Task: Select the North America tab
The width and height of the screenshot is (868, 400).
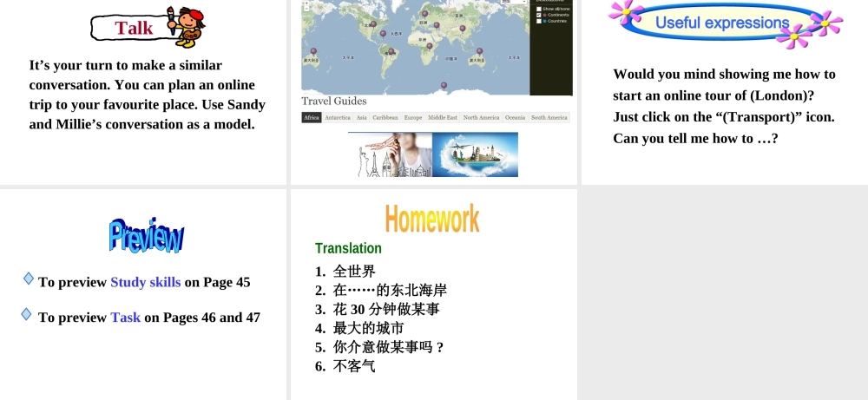Action: point(481,117)
